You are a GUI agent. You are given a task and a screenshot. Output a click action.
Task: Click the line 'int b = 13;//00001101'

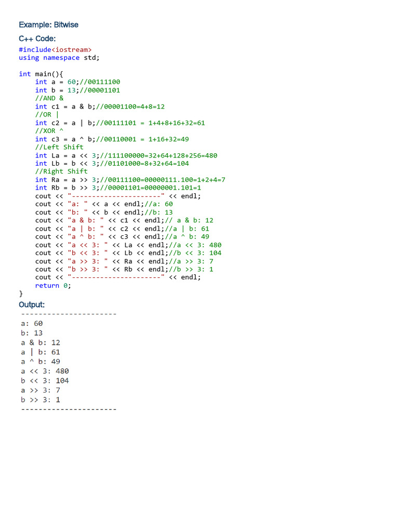[78, 90]
